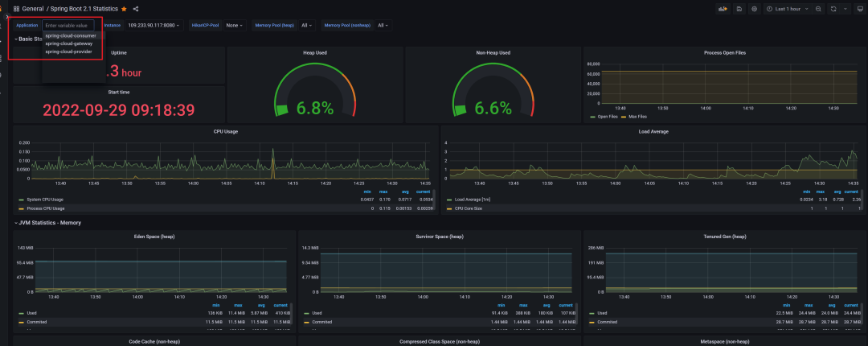Choose spring-cloud-provider option
Screen dimensions: 868x346
pyautogui.click(x=68, y=51)
